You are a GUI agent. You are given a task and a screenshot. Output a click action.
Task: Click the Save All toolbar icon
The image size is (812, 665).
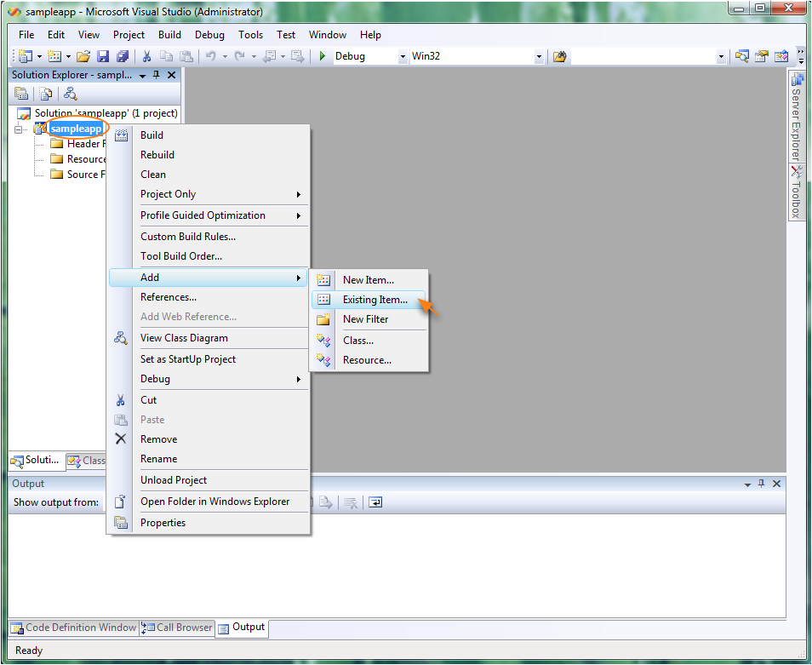123,56
